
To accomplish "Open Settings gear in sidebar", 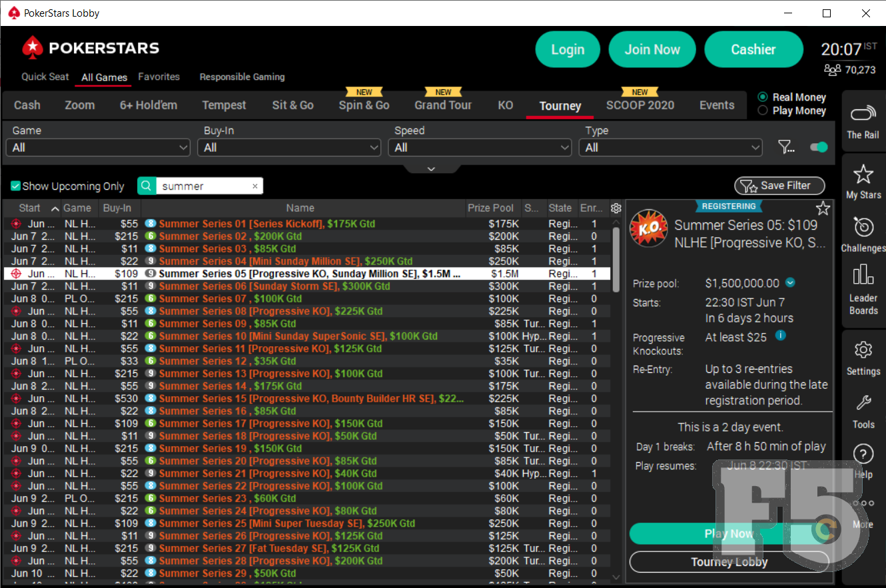I will pos(863,350).
